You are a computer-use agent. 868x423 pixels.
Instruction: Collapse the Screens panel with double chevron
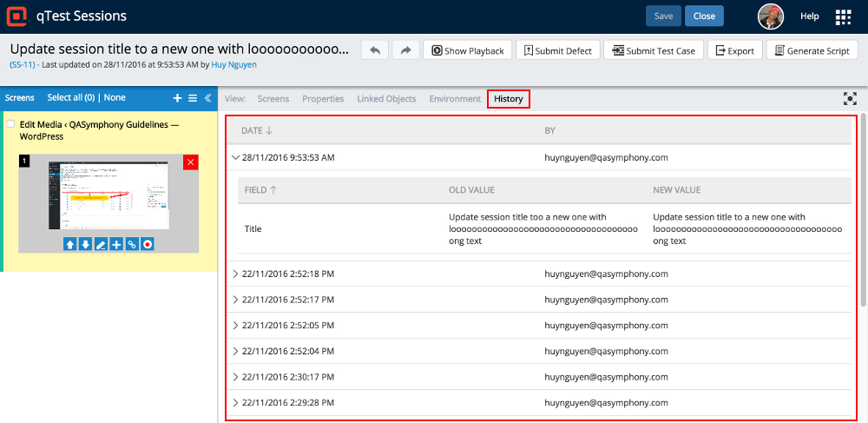click(207, 98)
